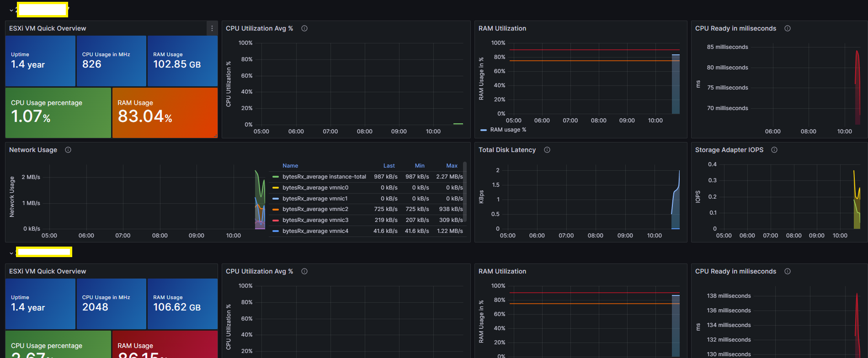Sort the network legend by Max column

click(x=452, y=166)
